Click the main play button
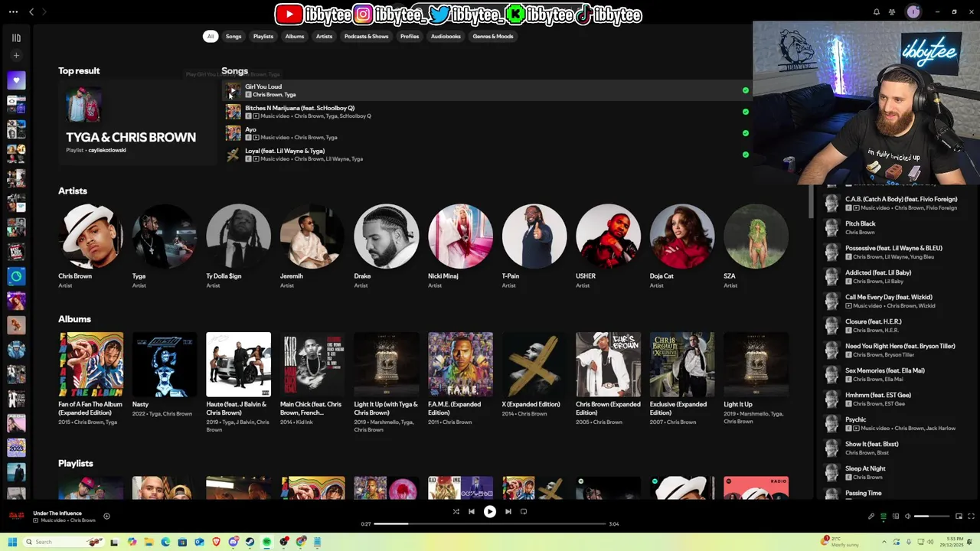 pos(490,511)
